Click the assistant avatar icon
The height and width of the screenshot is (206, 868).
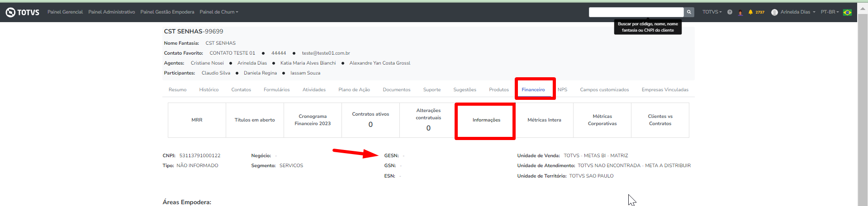(740, 12)
